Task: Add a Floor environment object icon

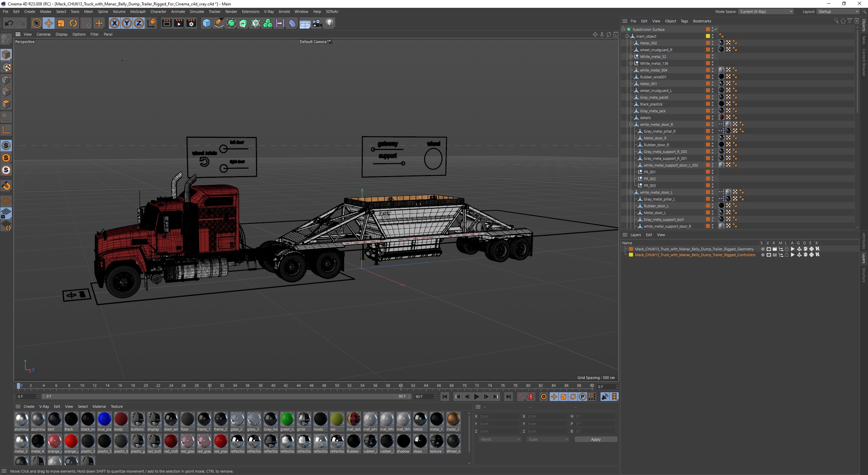Action: pyautogui.click(x=305, y=23)
